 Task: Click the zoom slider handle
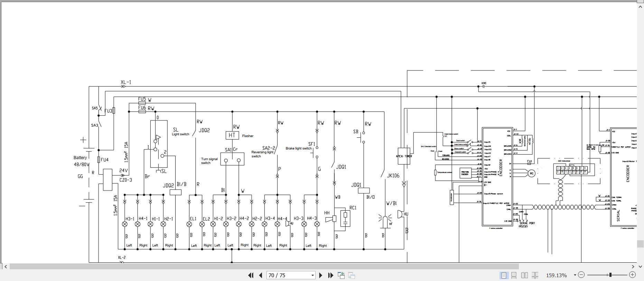(x=610, y=275)
